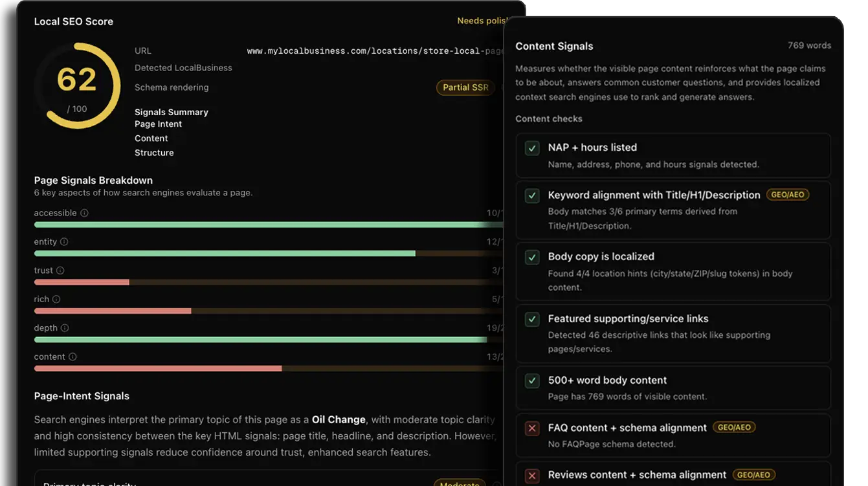Click the Content Signals panel heading

(x=554, y=47)
